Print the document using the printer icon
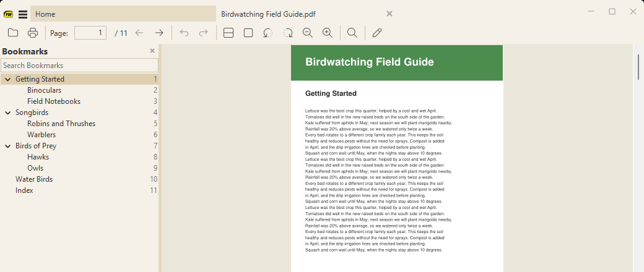The height and width of the screenshot is (272, 644). click(33, 33)
